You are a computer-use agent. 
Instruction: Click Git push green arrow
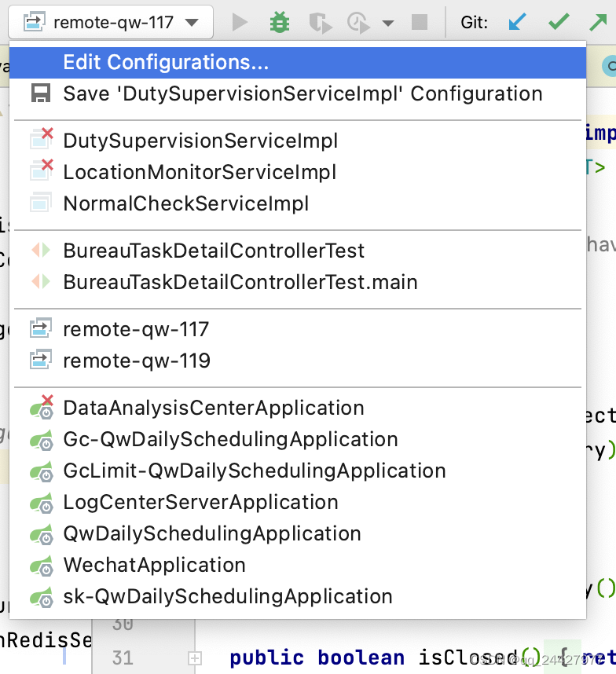599,22
